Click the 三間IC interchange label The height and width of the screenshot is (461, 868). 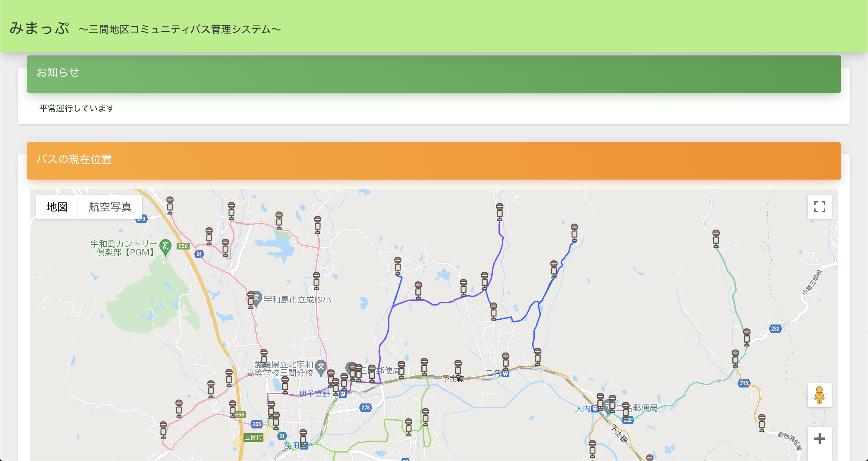pyautogui.click(x=253, y=437)
